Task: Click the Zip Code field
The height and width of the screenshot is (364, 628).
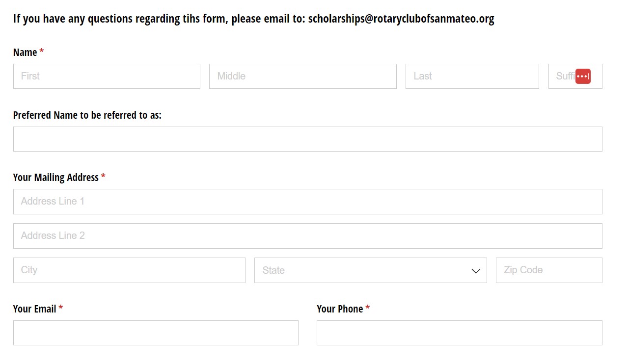Action: click(548, 270)
